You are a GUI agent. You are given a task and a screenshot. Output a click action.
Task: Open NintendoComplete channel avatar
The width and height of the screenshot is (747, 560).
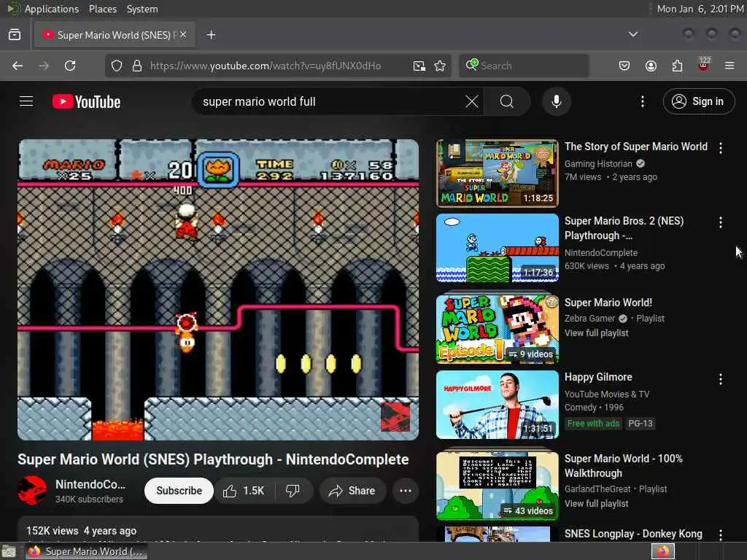click(x=32, y=491)
